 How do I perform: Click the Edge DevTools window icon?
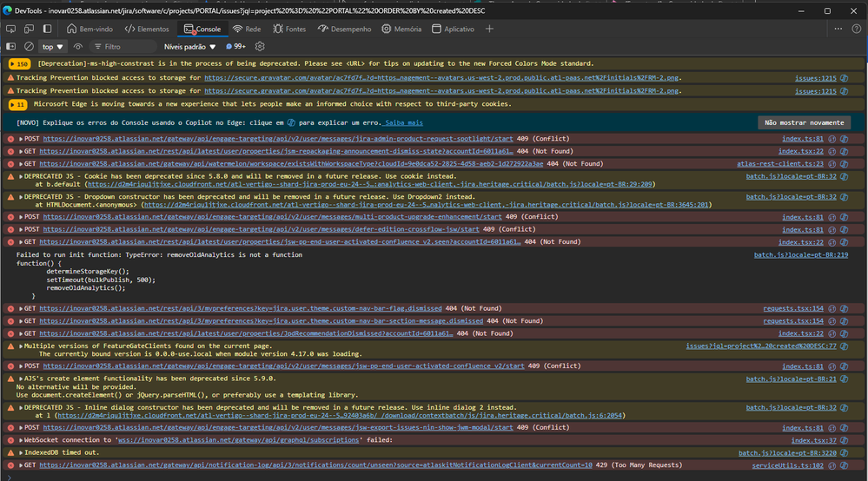tap(7, 10)
